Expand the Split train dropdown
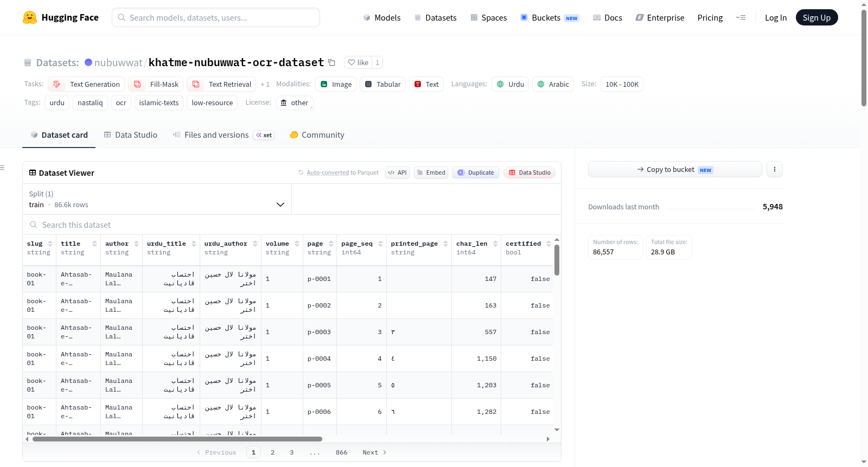The width and height of the screenshot is (868, 467). pyautogui.click(x=157, y=199)
